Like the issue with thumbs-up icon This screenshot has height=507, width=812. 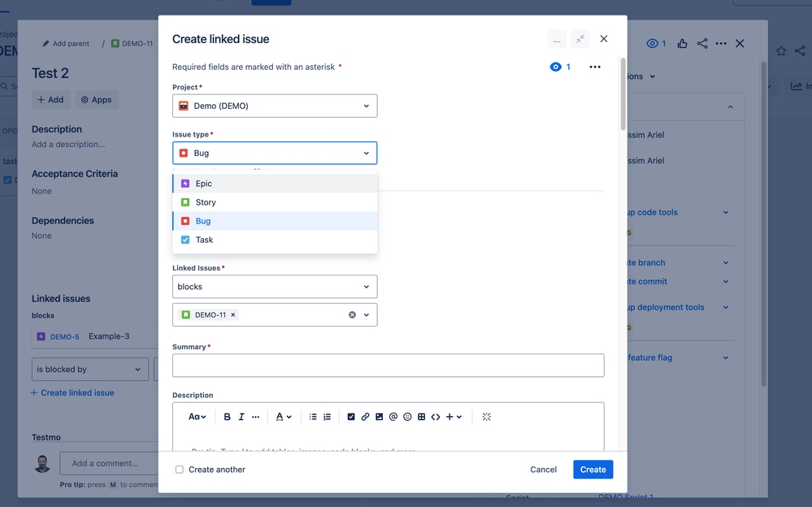pos(682,44)
